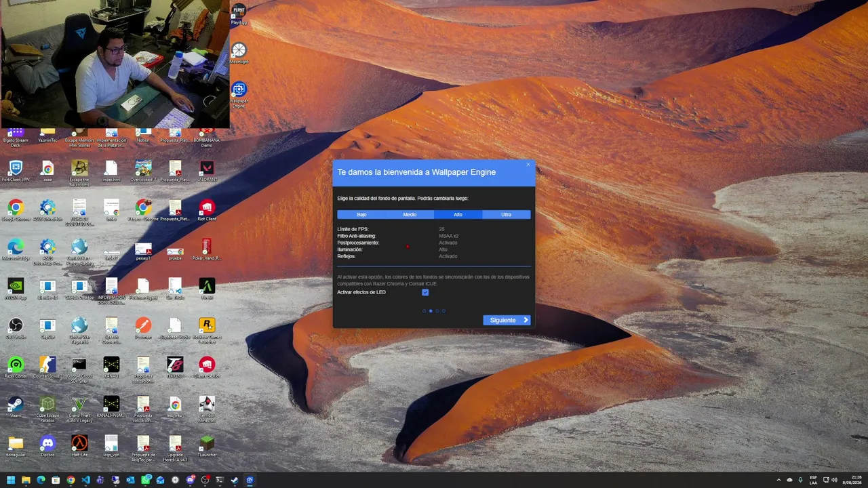868x488 pixels.
Task: Launch Razer Cortex from the desktop
Action: click(x=16, y=368)
